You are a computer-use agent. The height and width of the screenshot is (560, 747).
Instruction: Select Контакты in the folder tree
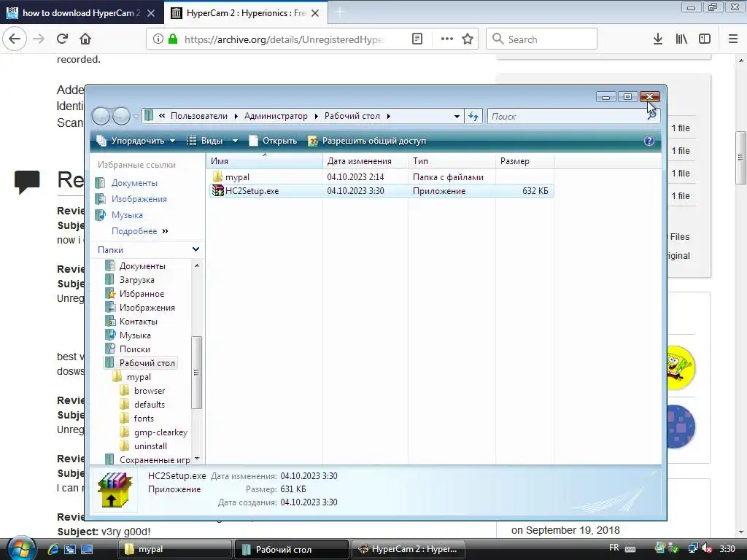click(138, 322)
